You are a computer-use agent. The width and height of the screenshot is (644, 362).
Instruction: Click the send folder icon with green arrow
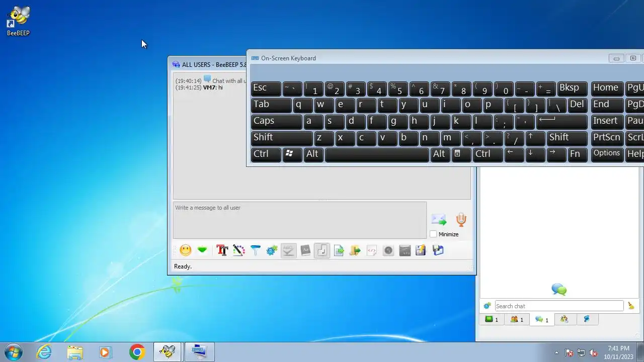coord(355,250)
